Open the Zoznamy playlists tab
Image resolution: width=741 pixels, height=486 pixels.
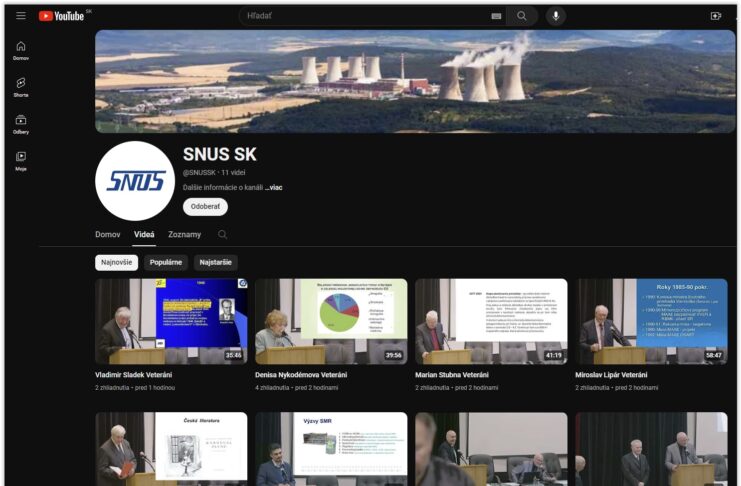click(x=185, y=234)
